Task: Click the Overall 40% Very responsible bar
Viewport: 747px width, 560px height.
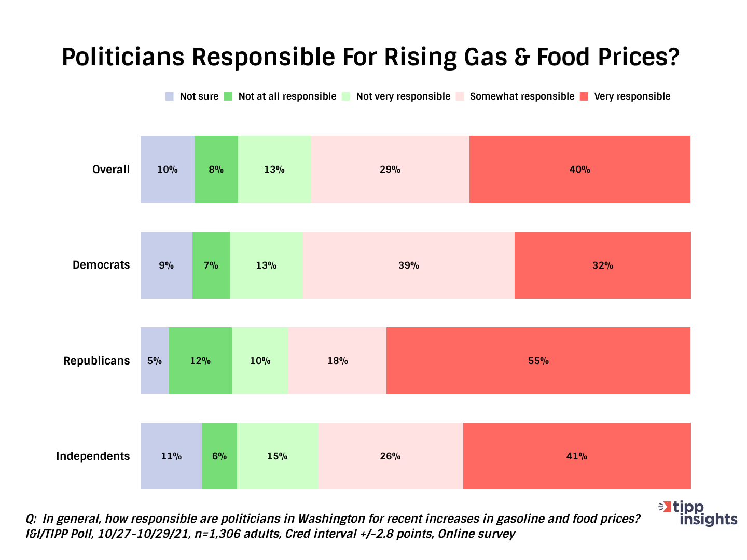Action: [579, 170]
